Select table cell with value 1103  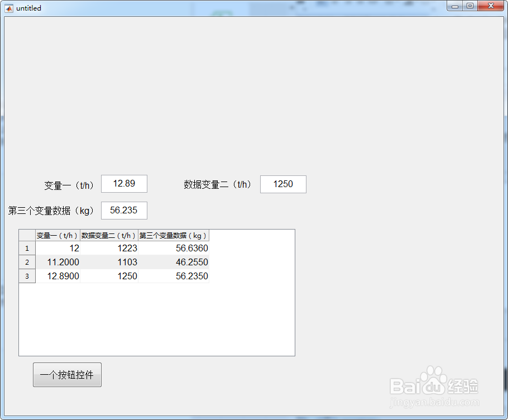pyautogui.click(x=109, y=262)
